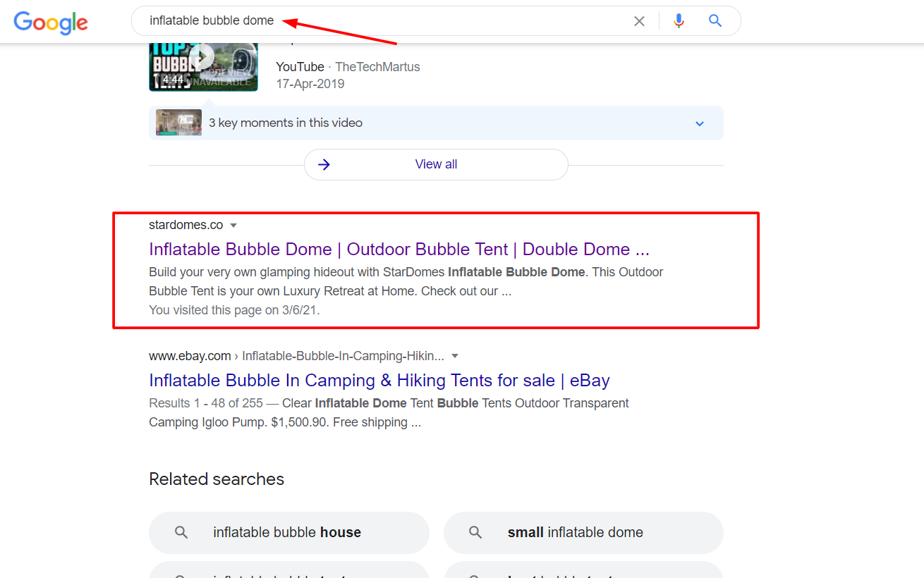Screen dimensions: 924x578
Task: Click the blue magnifier search icon
Action: coord(715,21)
